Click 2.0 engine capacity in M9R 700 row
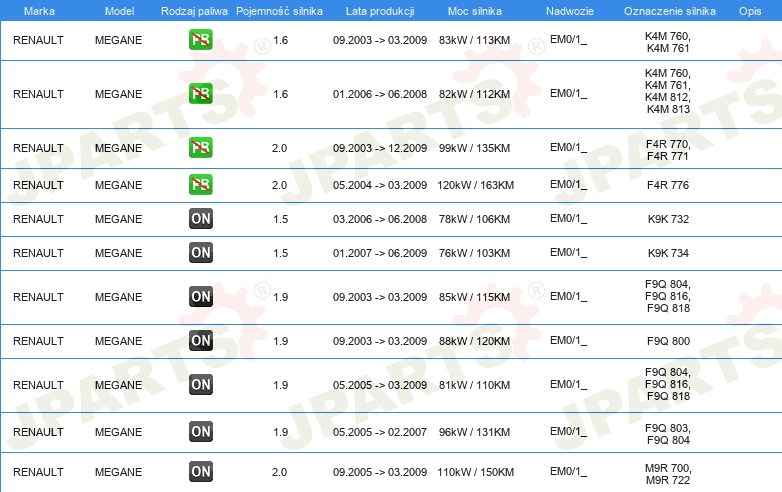The width and height of the screenshot is (782, 492). [x=279, y=472]
